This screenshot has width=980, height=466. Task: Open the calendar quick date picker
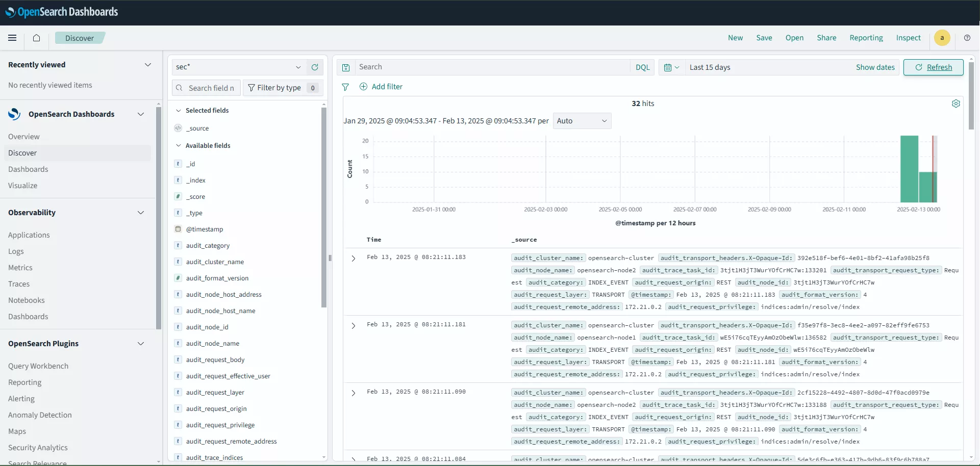(671, 67)
